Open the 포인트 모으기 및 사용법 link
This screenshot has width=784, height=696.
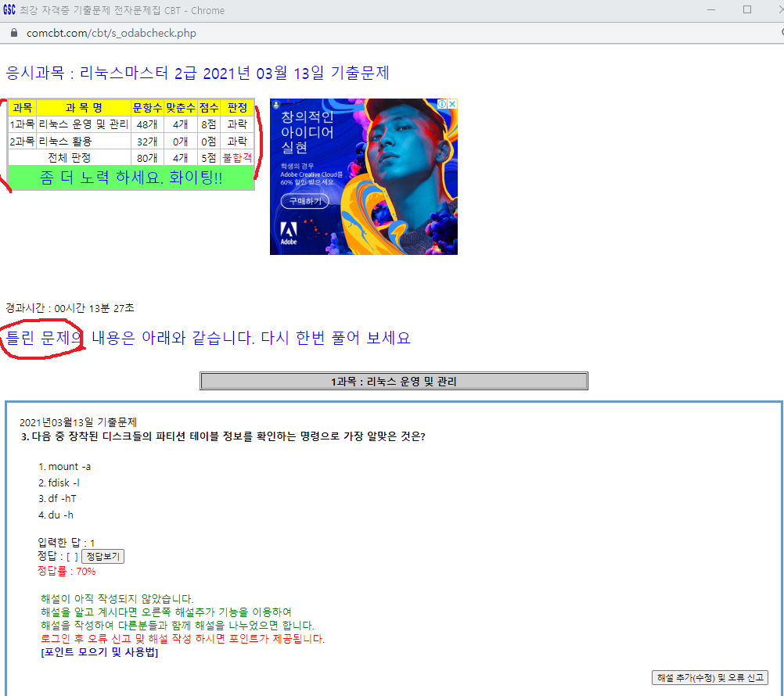coord(99,652)
